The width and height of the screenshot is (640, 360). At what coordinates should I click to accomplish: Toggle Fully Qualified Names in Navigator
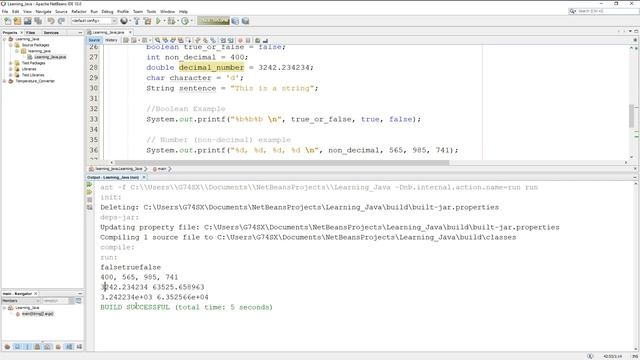click(x=58, y=347)
